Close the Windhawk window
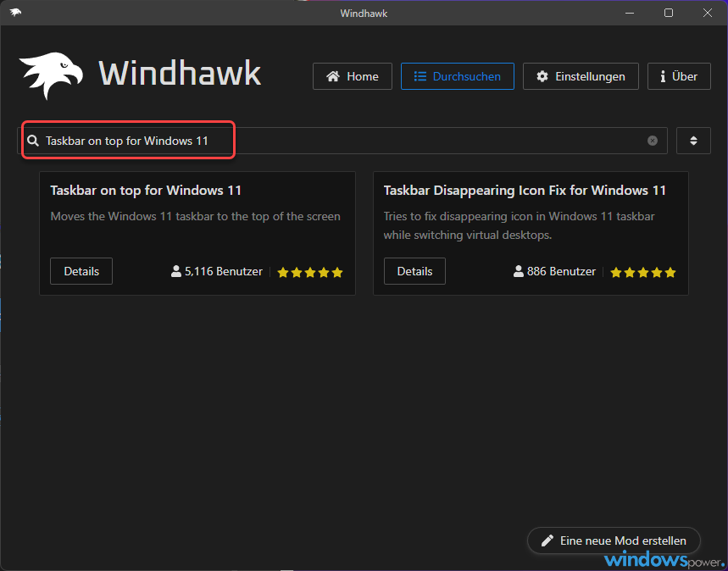This screenshot has width=728, height=571. [x=707, y=13]
